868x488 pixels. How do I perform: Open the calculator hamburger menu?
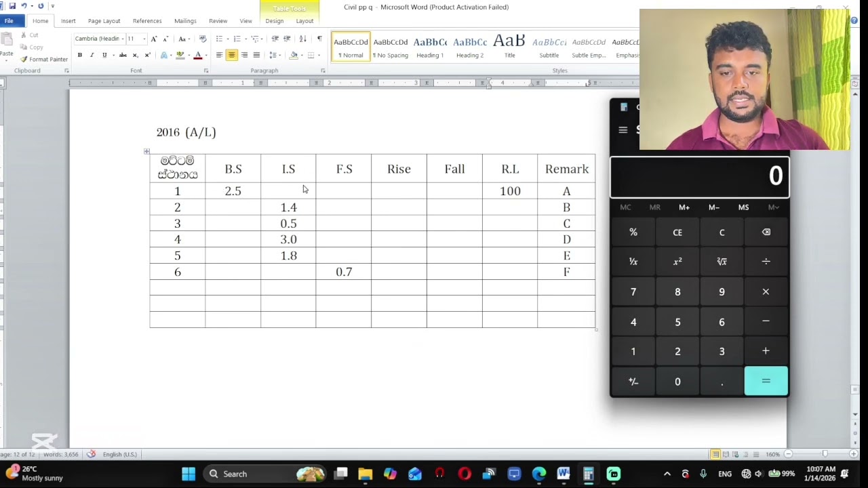coord(623,130)
